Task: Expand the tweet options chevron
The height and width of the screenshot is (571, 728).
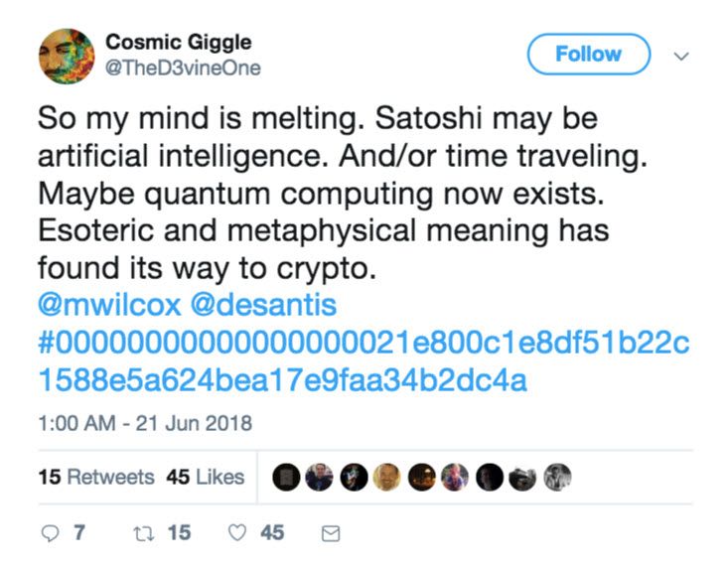Action: click(x=681, y=56)
